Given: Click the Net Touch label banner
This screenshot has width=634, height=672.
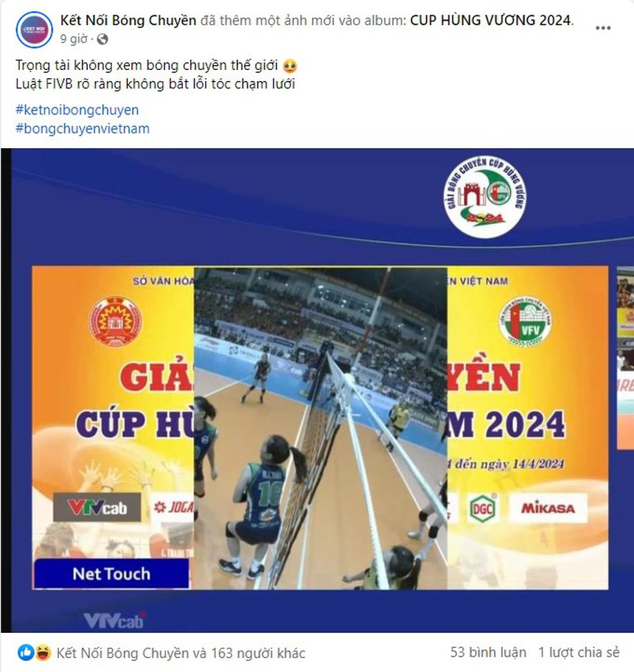Looking at the screenshot, I should click(111, 573).
